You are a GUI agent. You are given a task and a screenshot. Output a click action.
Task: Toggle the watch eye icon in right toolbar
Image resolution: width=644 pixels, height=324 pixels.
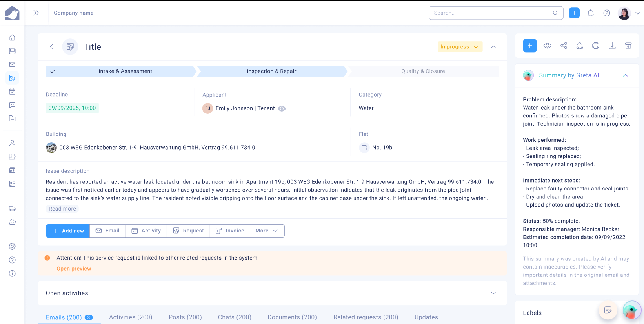coord(548,46)
